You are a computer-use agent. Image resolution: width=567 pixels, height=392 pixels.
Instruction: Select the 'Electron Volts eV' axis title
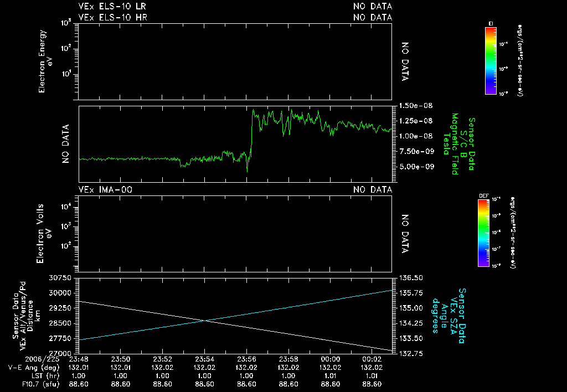(x=43, y=234)
